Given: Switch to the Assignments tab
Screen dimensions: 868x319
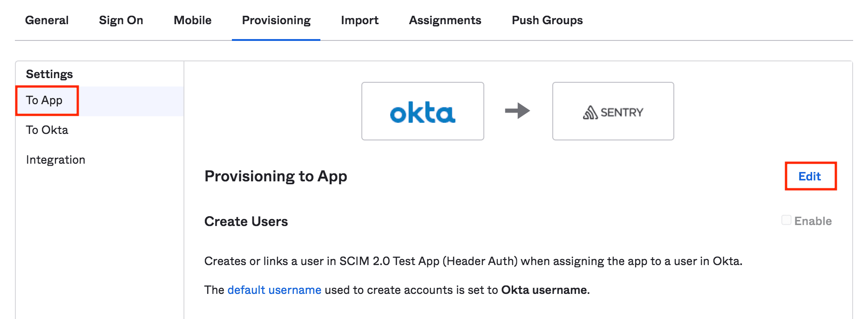Looking at the screenshot, I should pyautogui.click(x=445, y=20).
